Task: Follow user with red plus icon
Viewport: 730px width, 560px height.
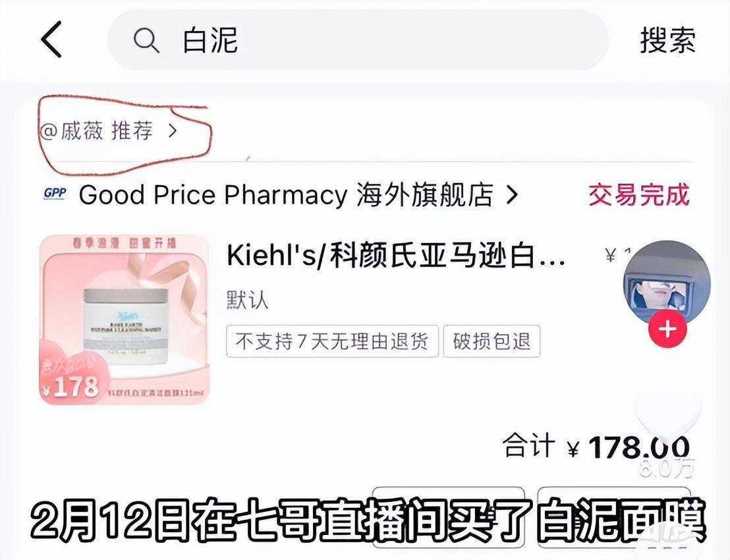Action: click(x=667, y=329)
